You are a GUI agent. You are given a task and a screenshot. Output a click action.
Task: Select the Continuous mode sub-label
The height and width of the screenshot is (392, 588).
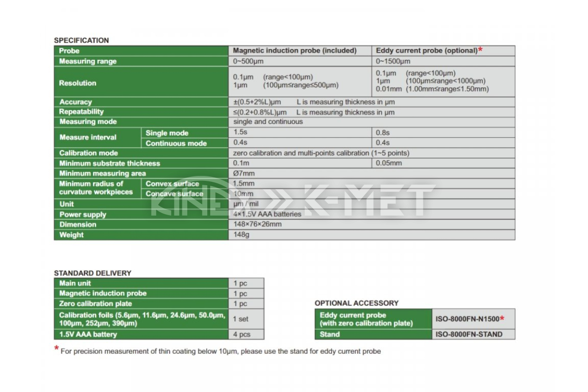point(185,143)
